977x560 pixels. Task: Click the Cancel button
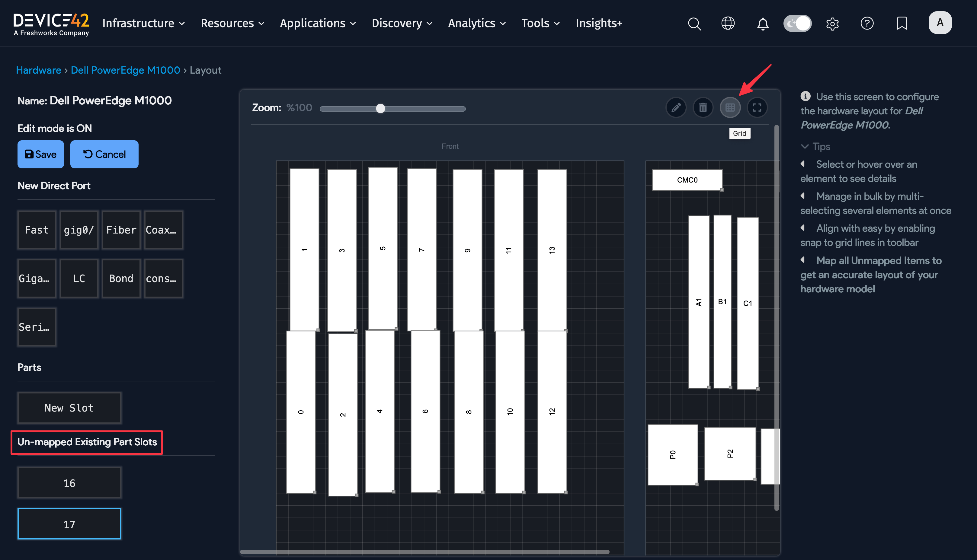click(x=104, y=154)
